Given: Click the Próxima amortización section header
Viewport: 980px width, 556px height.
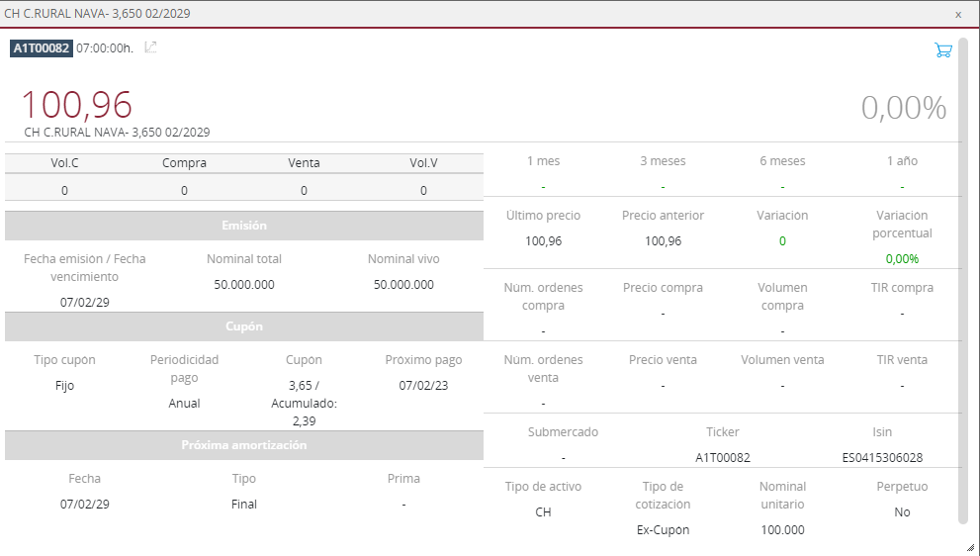Looking at the screenshot, I should [x=243, y=445].
